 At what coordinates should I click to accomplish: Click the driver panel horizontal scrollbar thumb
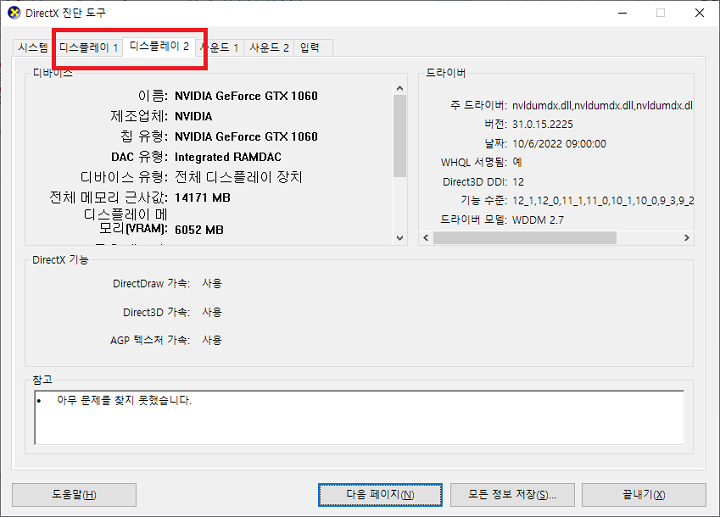pos(525,238)
